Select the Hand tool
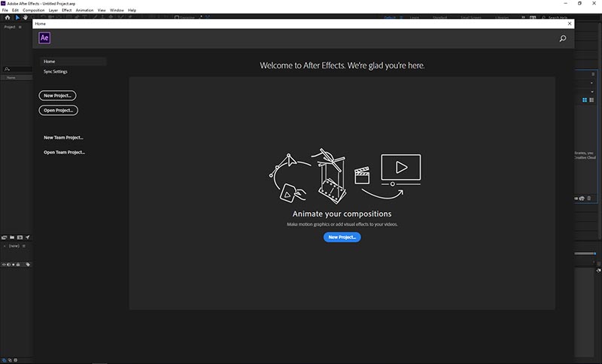The image size is (602, 364). click(x=26, y=17)
